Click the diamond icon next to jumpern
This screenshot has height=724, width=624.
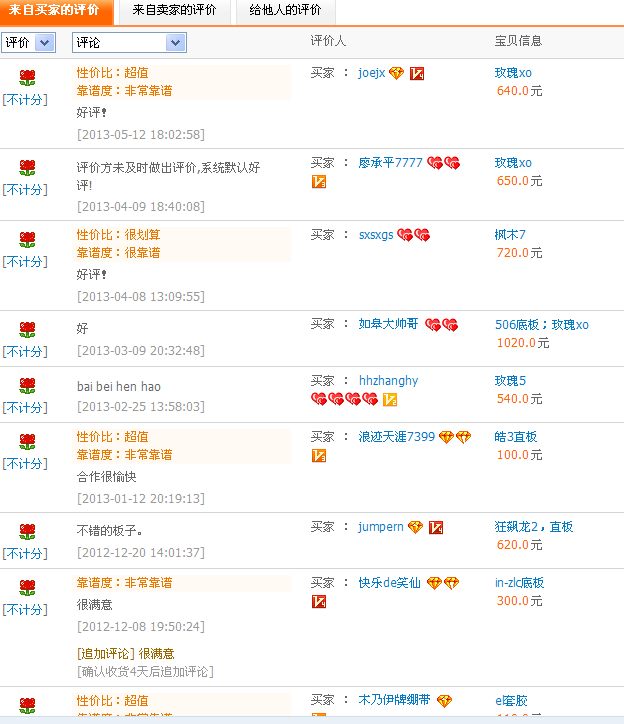[x=415, y=527]
